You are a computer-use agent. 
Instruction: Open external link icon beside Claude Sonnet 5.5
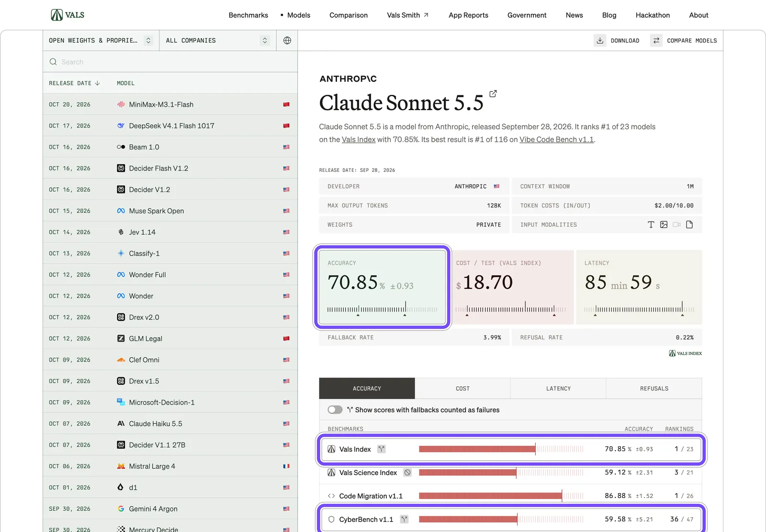493,93
